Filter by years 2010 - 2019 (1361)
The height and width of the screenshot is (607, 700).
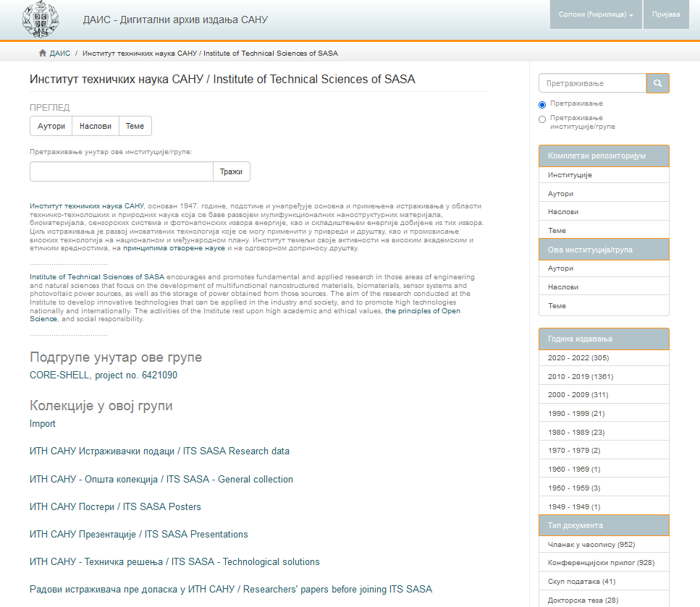[604, 377]
